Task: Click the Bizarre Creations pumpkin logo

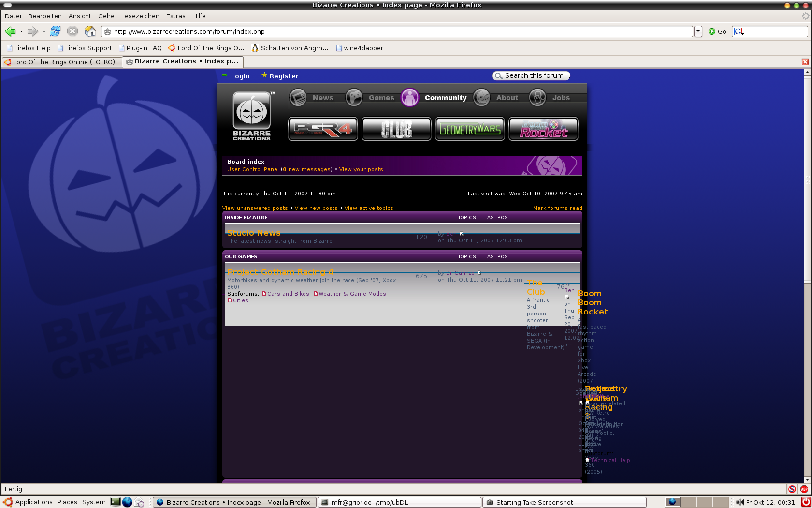Action: [252, 116]
